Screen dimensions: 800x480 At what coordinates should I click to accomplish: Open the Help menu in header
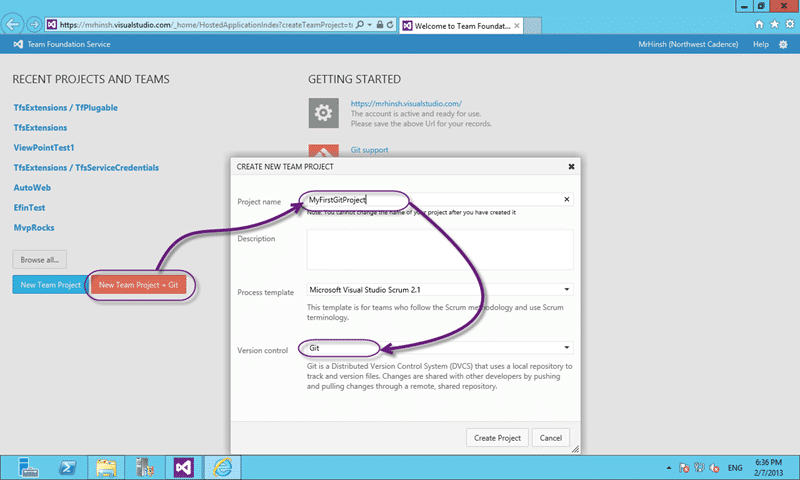761,44
